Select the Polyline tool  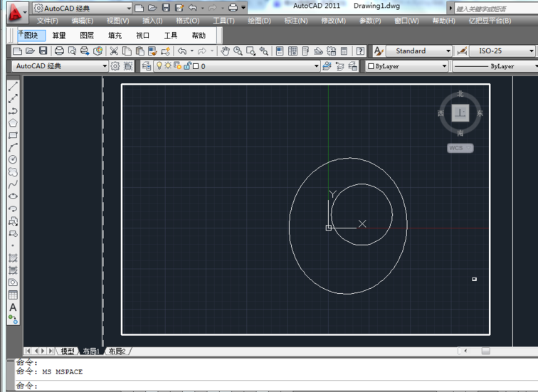[13, 111]
